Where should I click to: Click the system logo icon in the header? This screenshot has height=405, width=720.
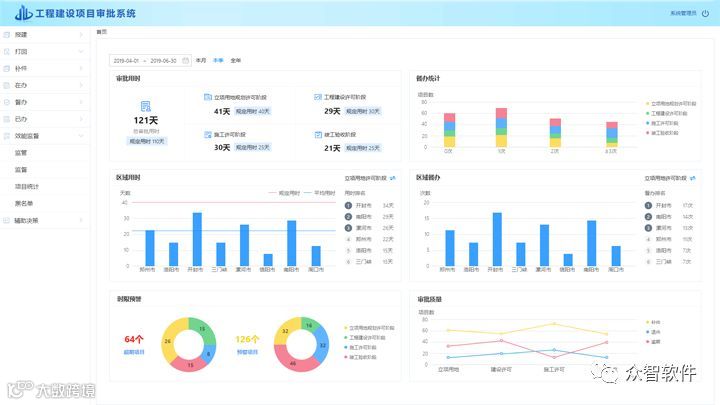tap(23, 13)
